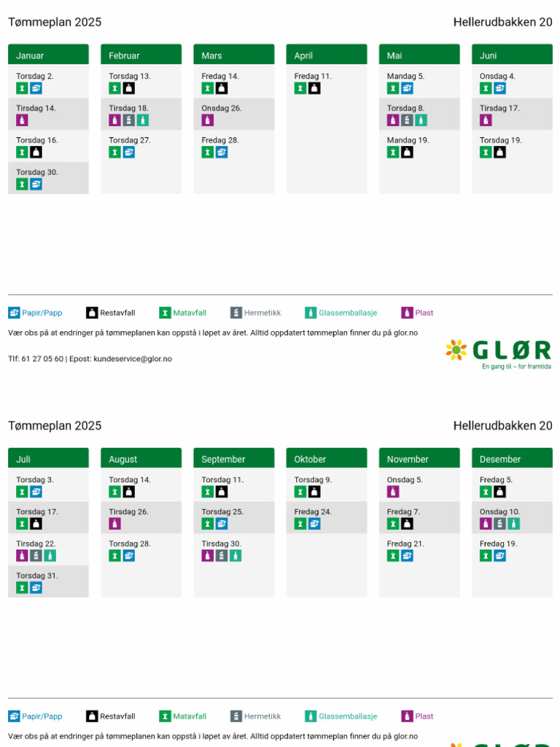Screen dimensions: 560x747
Task: Click the Torsdag 31. Juli entry
Action: coord(48,581)
